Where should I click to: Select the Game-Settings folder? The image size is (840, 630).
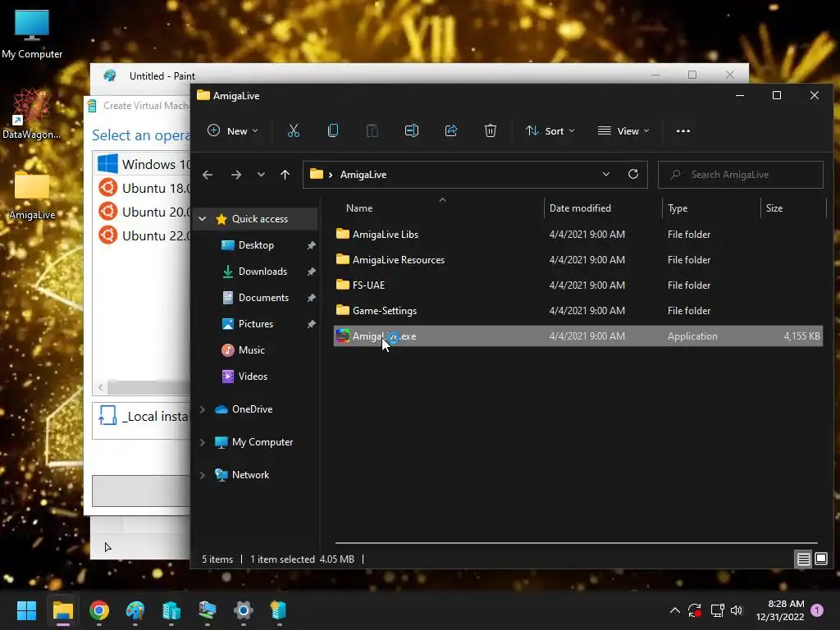pos(384,311)
